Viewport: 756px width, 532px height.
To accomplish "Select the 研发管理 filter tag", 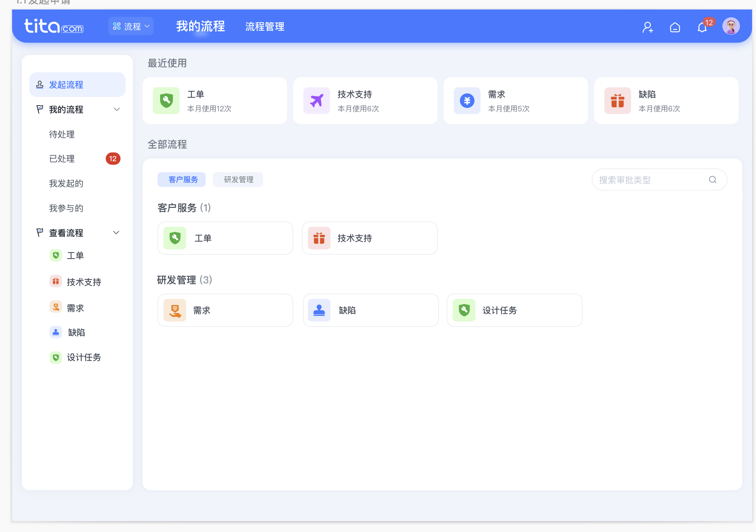I will point(238,179).
